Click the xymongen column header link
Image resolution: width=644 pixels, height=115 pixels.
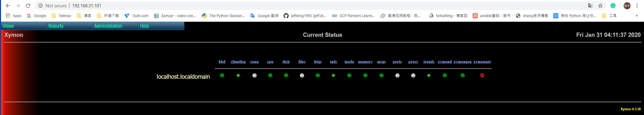(463, 62)
